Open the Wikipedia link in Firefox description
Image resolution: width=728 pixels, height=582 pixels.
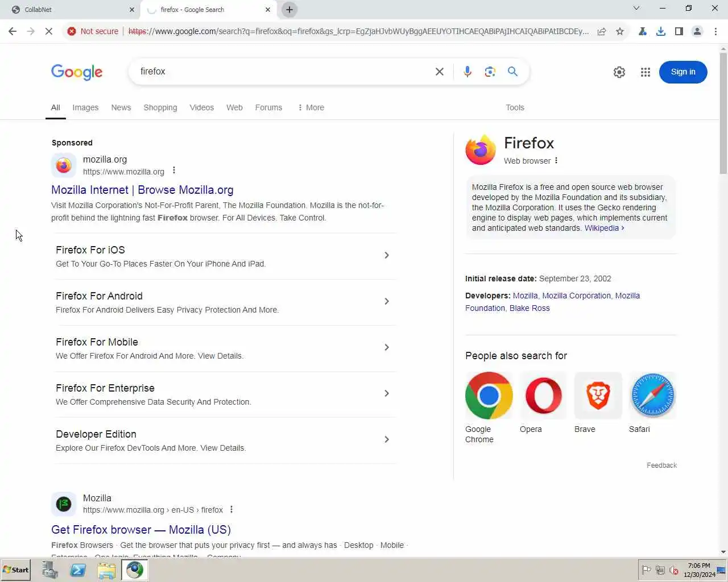[604, 228]
